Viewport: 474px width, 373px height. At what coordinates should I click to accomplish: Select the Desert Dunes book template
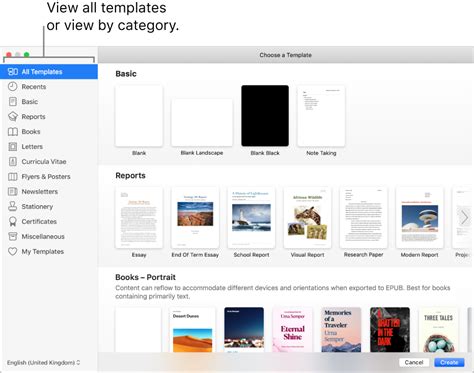click(x=192, y=330)
